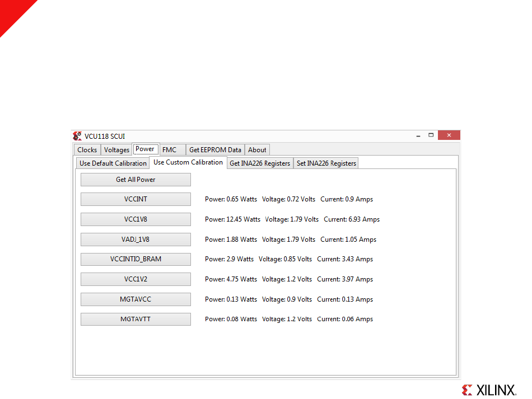Click the Get All Power button
Screen dimensions: 532x399
click(136, 180)
